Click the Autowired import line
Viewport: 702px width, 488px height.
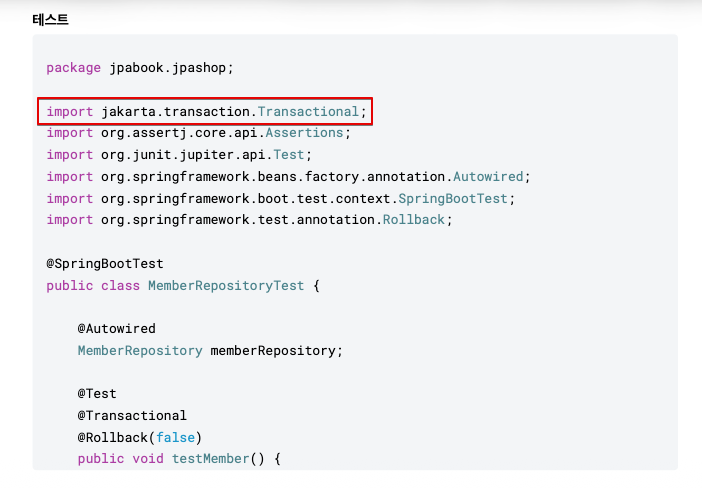pyautogui.click(x=287, y=177)
